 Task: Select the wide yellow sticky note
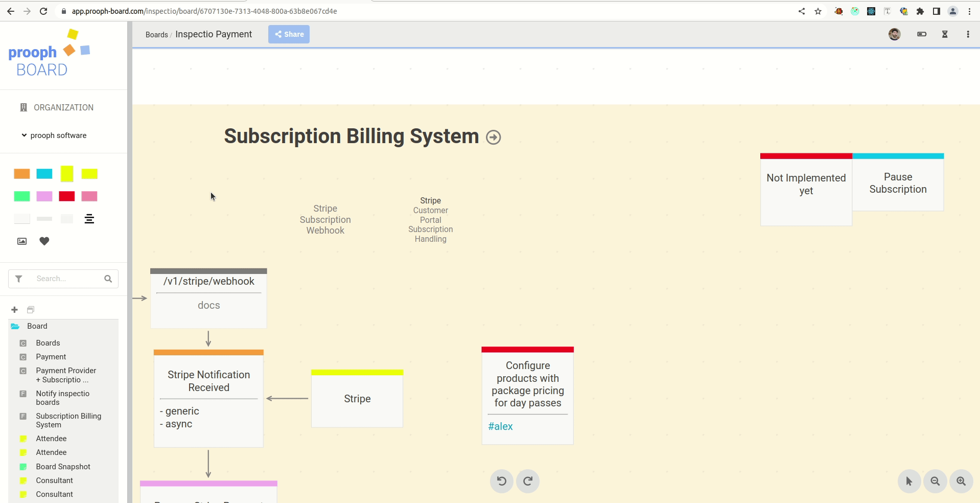(89, 174)
